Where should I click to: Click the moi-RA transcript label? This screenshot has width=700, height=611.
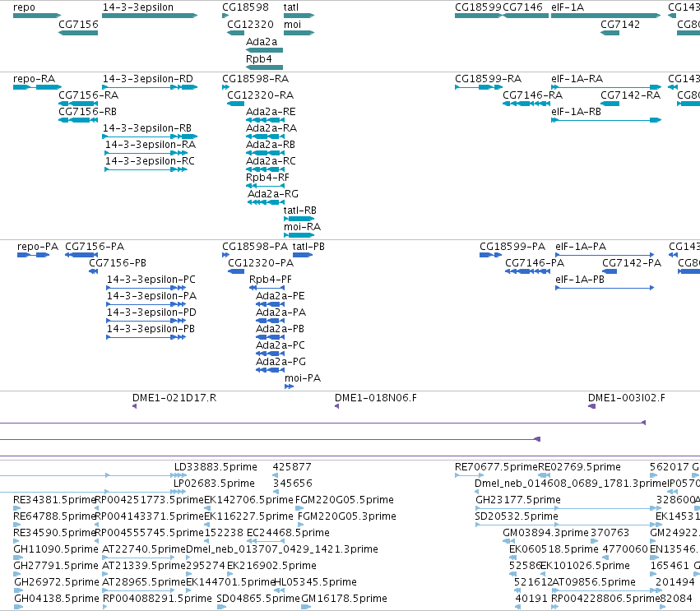302,227
